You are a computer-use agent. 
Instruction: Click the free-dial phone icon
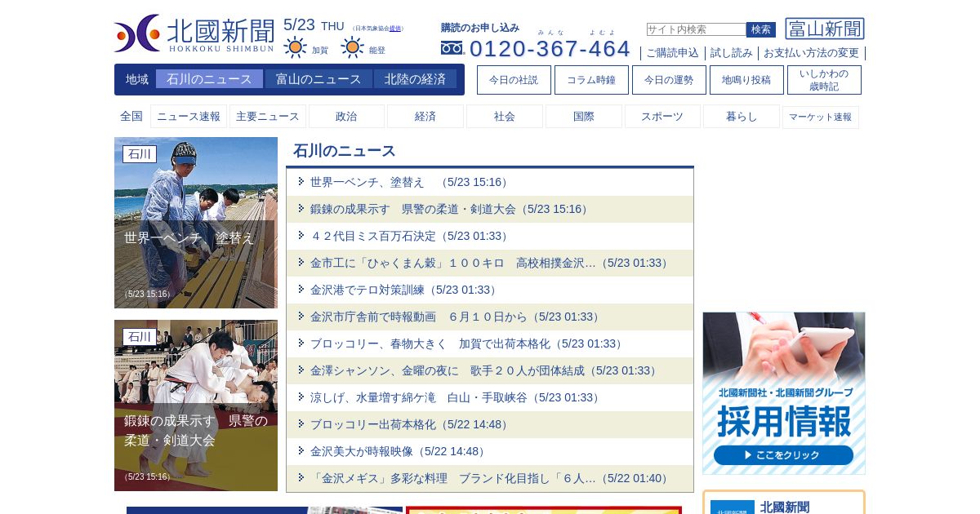pos(452,48)
